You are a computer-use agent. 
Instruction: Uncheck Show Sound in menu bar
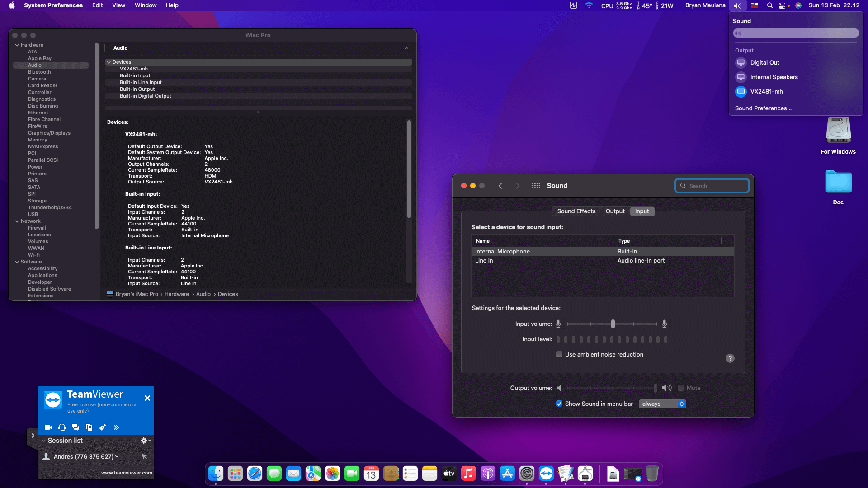559,404
